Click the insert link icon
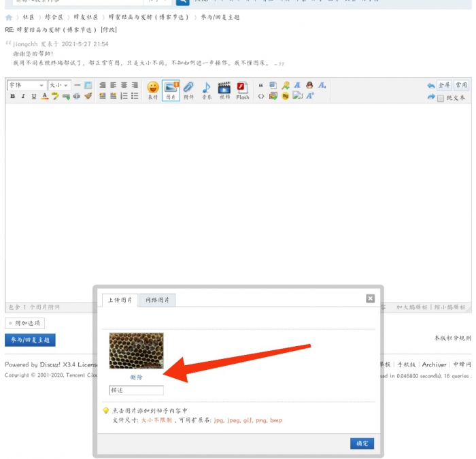The image size is (476, 459). click(66, 97)
